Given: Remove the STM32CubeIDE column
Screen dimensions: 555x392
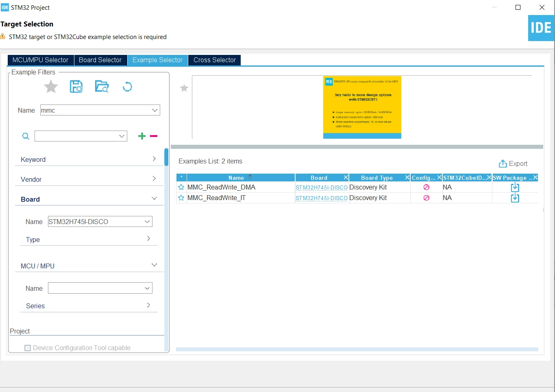Looking at the screenshot, I should 489,178.
